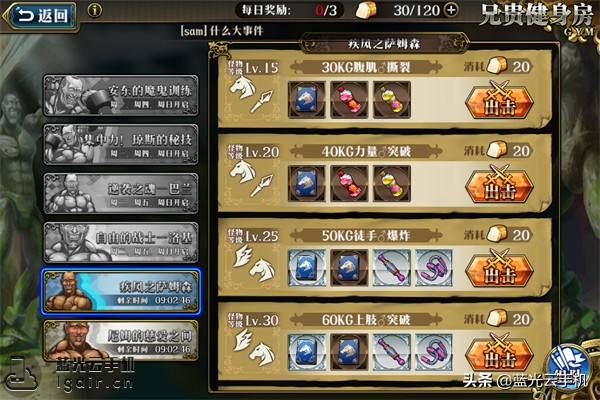
Task: Choose the 自由的战士—洛基 dungeon entry
Action: (x=121, y=242)
